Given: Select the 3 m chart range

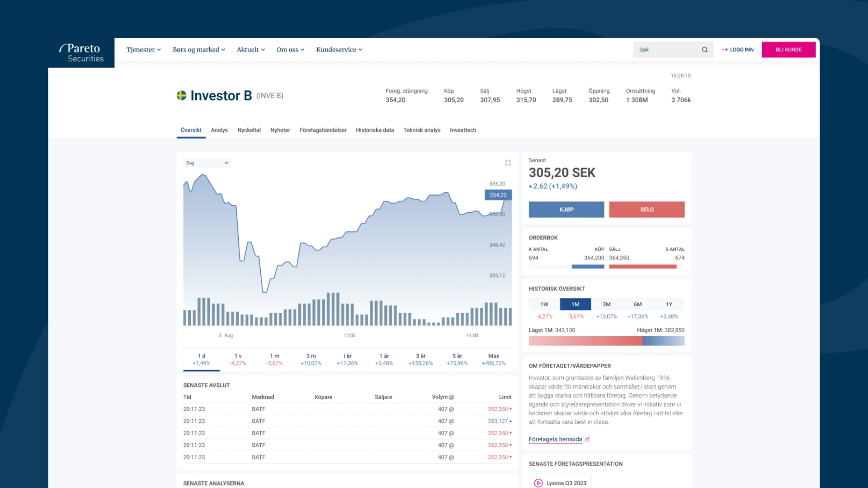Looking at the screenshot, I should pos(311,359).
